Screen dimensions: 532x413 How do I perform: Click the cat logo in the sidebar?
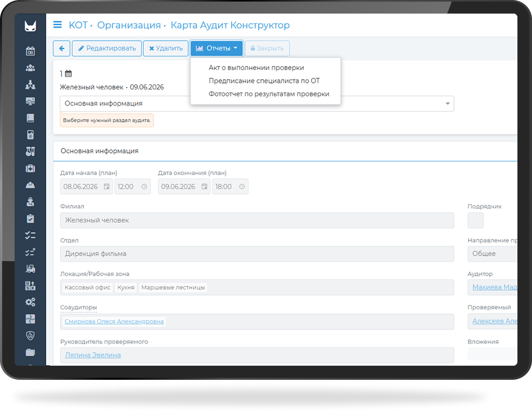tap(30, 26)
